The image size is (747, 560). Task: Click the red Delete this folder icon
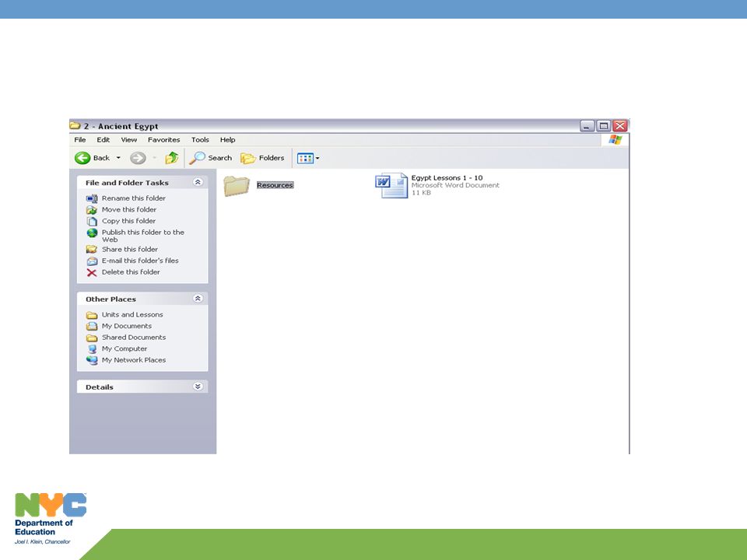click(x=92, y=272)
